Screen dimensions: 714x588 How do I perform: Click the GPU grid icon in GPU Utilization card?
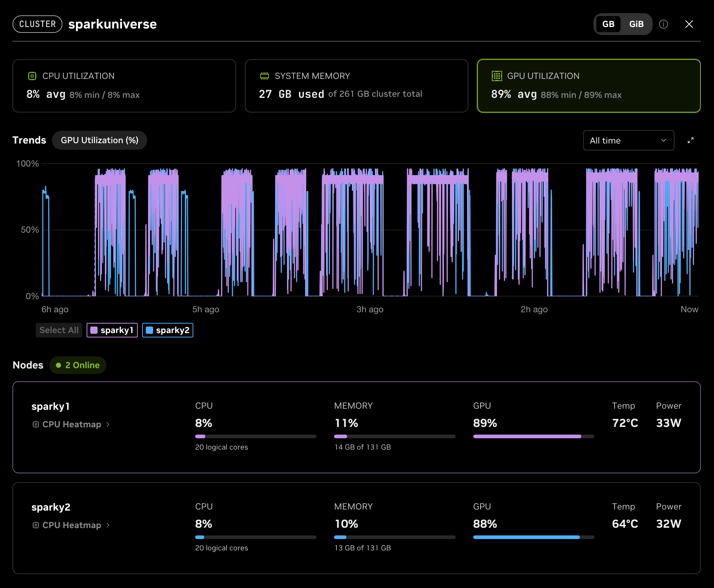[x=497, y=76]
